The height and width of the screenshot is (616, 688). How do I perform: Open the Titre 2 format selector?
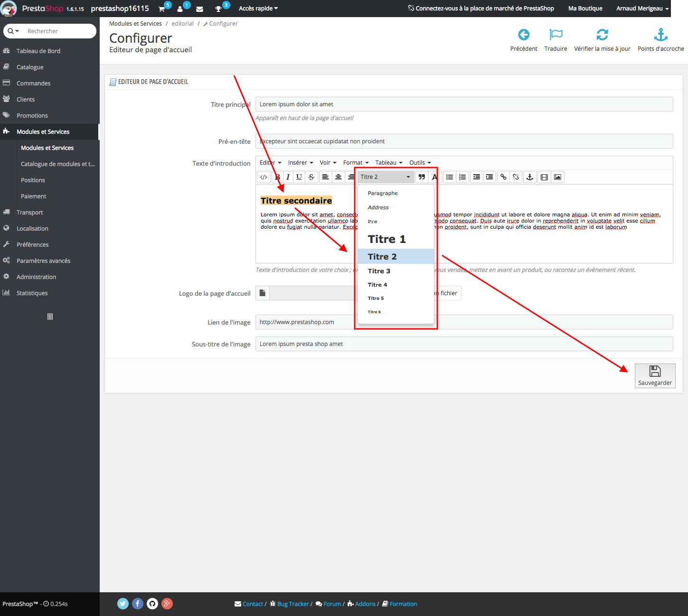385,177
